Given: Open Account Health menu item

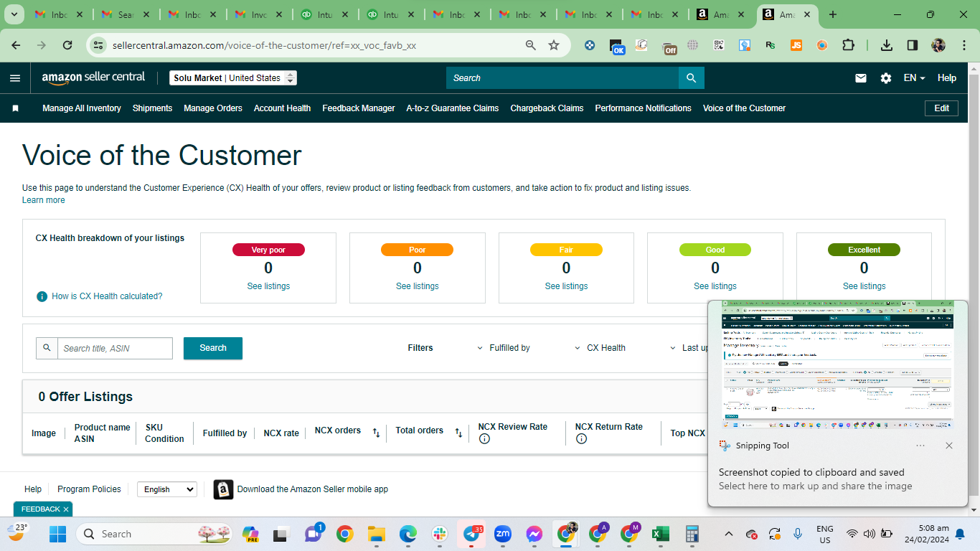Looking at the screenshot, I should [x=282, y=108].
